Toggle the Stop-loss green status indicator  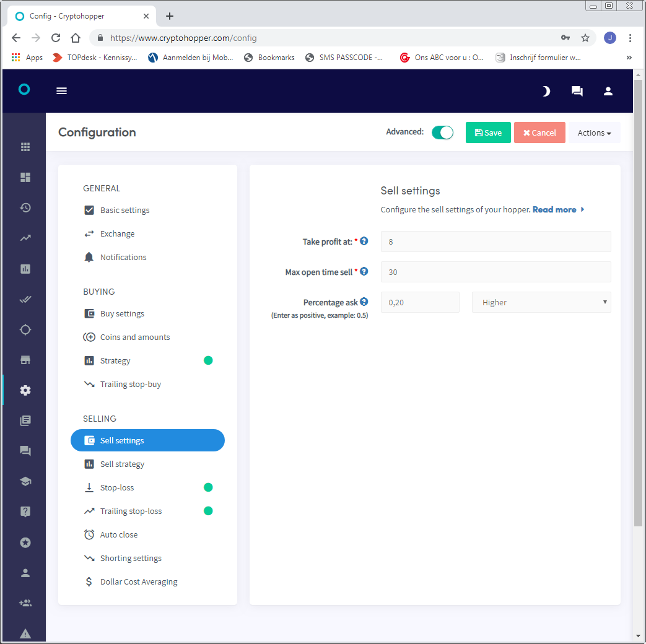(208, 487)
